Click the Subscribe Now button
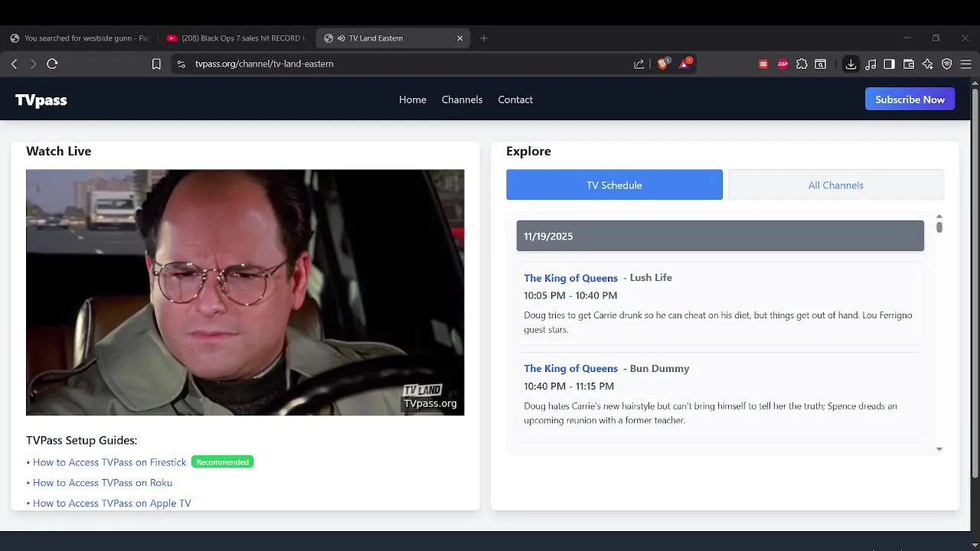Viewport: 980px width, 551px height. tap(910, 99)
